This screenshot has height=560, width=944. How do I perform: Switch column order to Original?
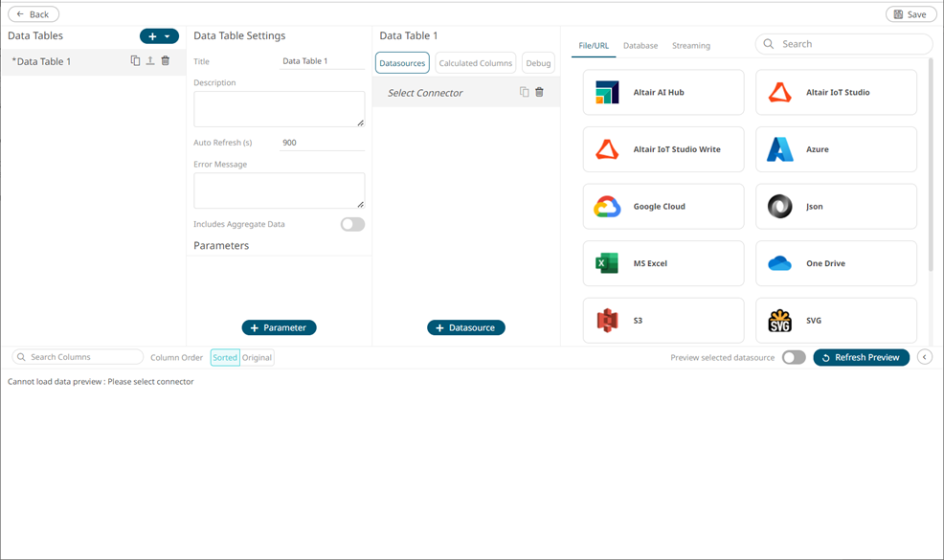click(257, 358)
